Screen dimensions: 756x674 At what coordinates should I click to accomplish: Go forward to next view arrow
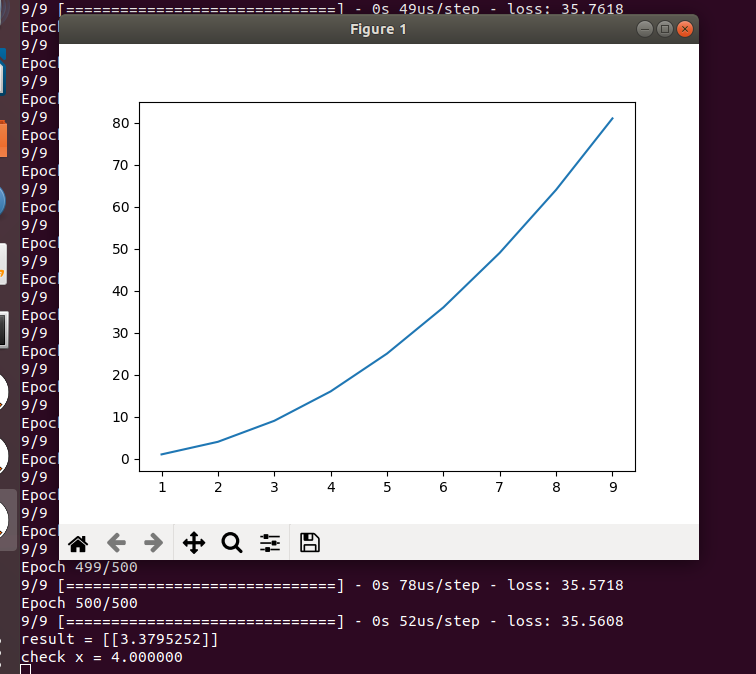tap(154, 543)
